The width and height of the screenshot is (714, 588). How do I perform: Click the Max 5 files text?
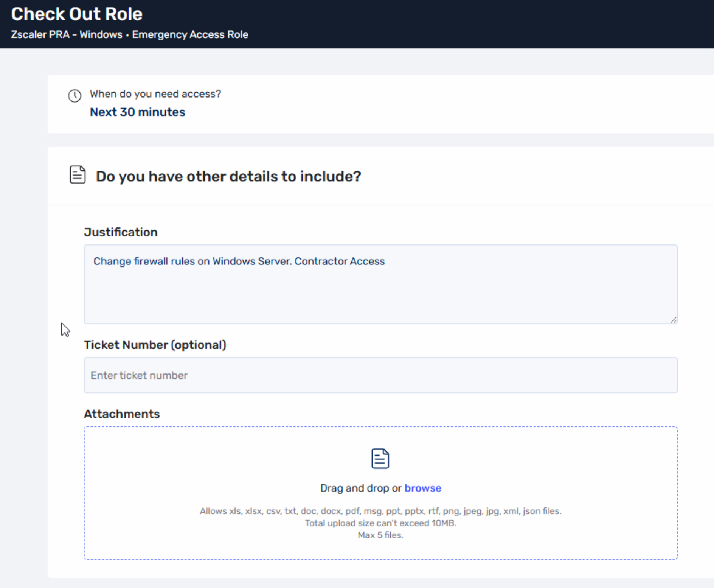point(380,535)
